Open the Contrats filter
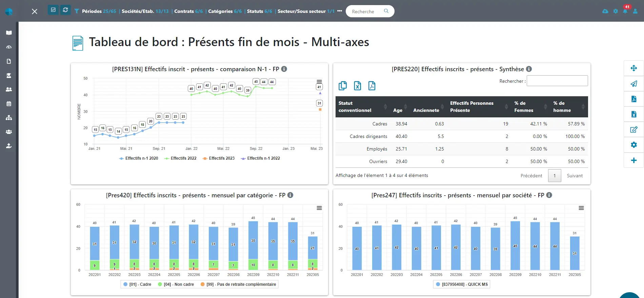 click(x=188, y=11)
